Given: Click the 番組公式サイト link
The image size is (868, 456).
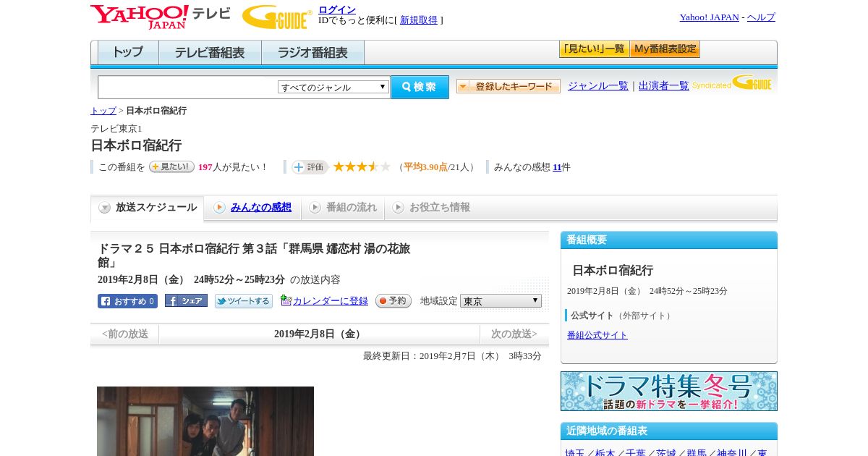Looking at the screenshot, I should pyautogui.click(x=597, y=335).
